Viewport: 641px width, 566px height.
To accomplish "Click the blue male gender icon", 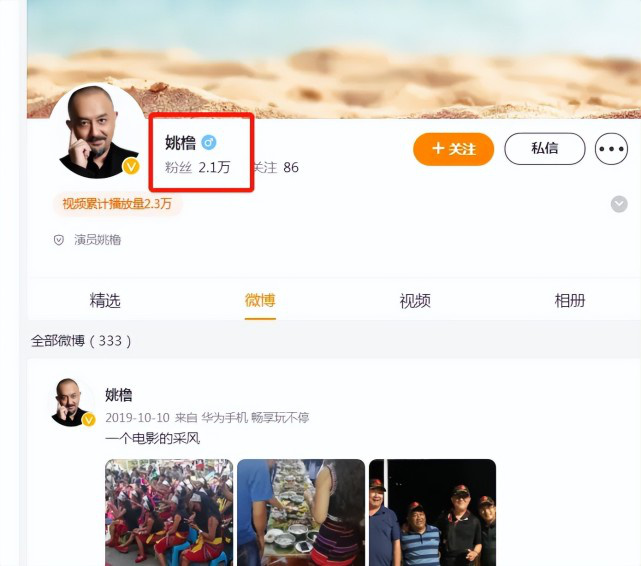I will (x=209, y=142).
